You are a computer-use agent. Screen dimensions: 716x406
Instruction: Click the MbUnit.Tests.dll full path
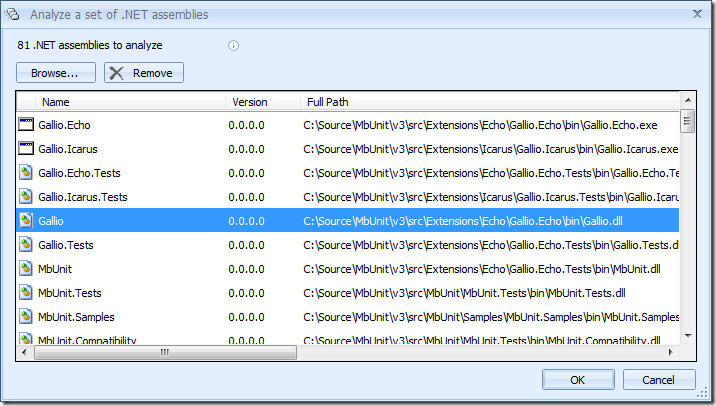coord(464,293)
